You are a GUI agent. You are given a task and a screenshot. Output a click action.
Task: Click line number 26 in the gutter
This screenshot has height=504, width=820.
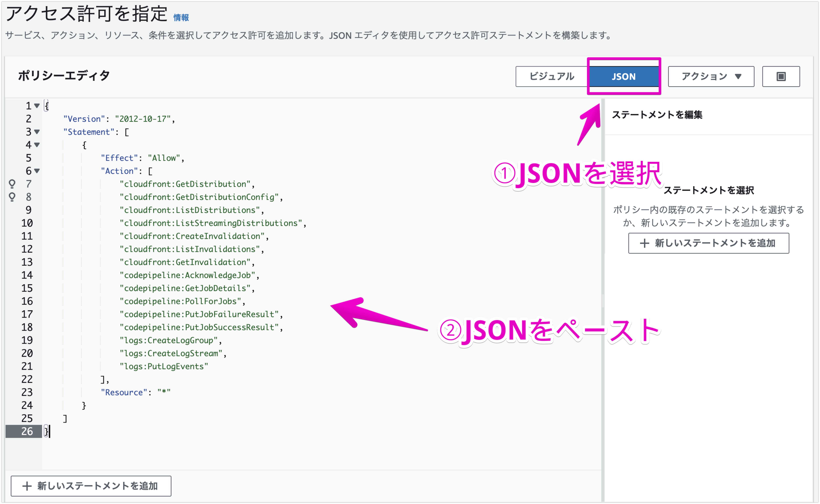pyautogui.click(x=27, y=431)
